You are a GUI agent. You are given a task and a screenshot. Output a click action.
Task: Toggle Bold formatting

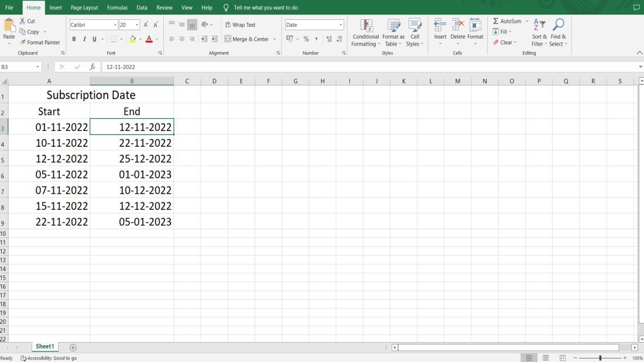74,39
